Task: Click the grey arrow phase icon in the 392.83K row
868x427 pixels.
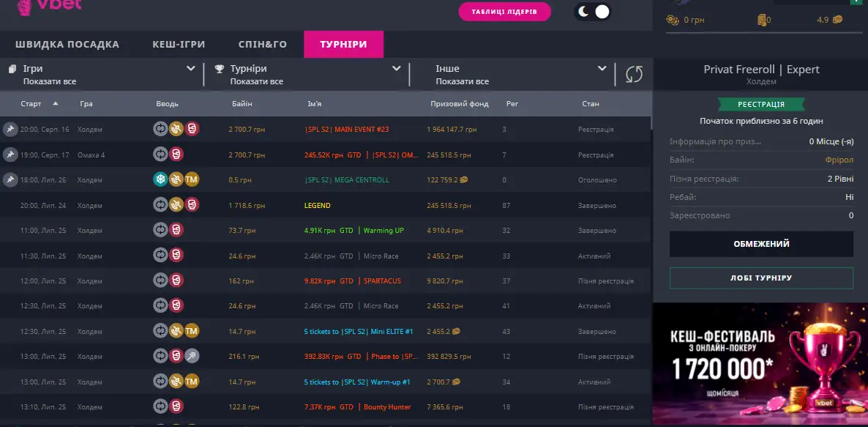Action: (192, 355)
